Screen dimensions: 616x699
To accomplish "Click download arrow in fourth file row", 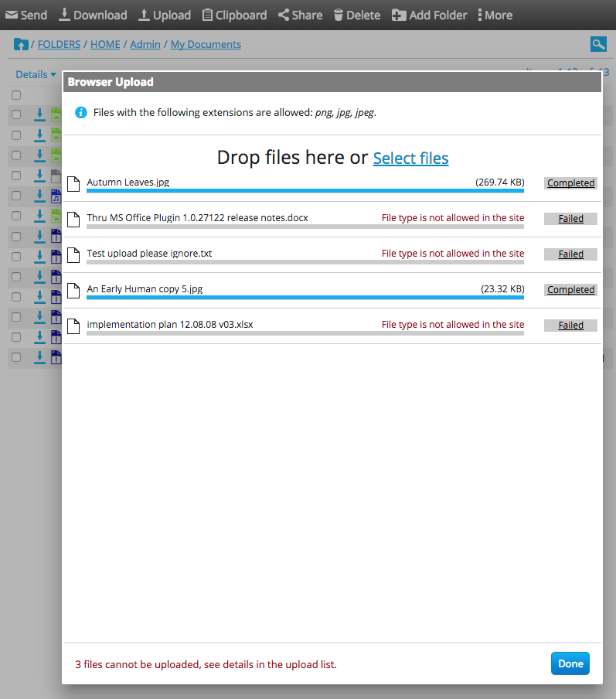I will click(x=39, y=176).
